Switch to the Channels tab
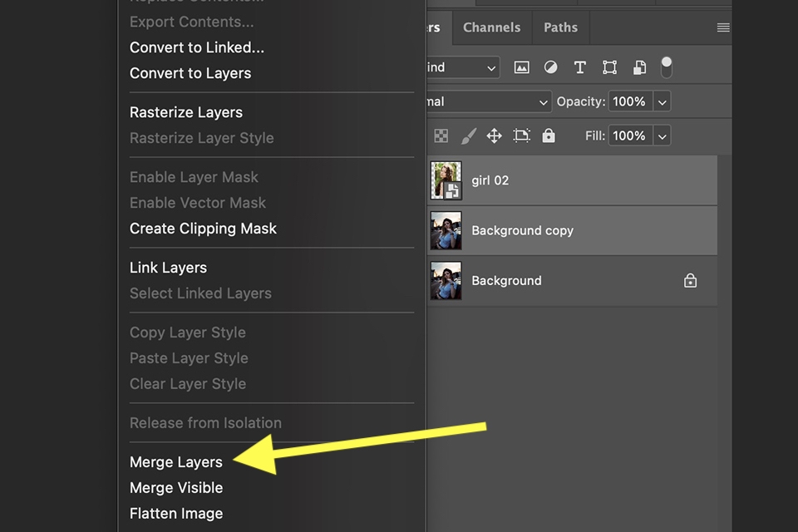This screenshot has height=532, width=798. [491, 27]
